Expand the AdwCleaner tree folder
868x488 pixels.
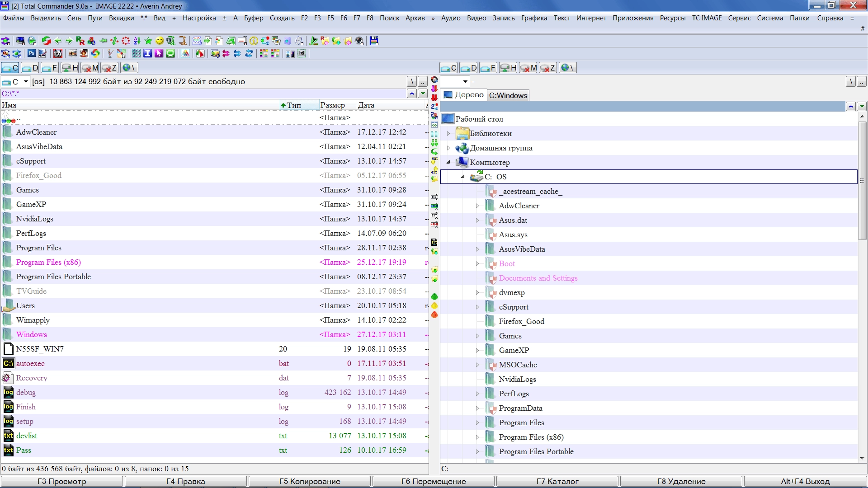click(477, 206)
